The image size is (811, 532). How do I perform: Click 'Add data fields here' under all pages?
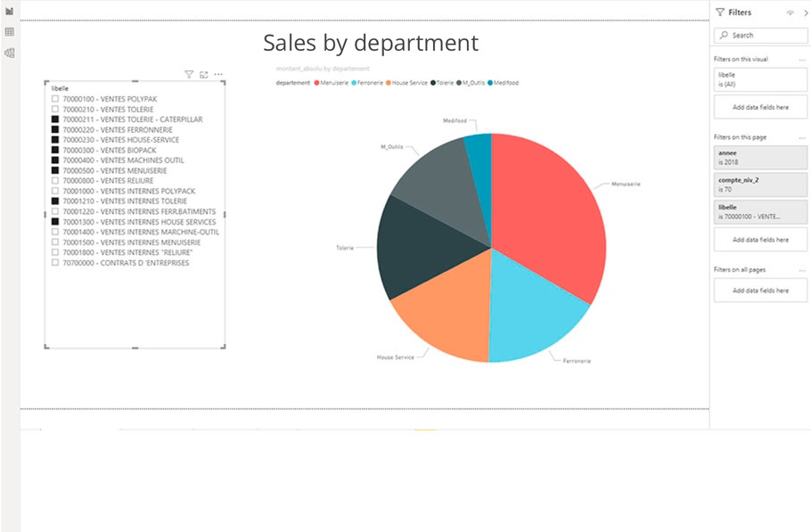pos(760,291)
